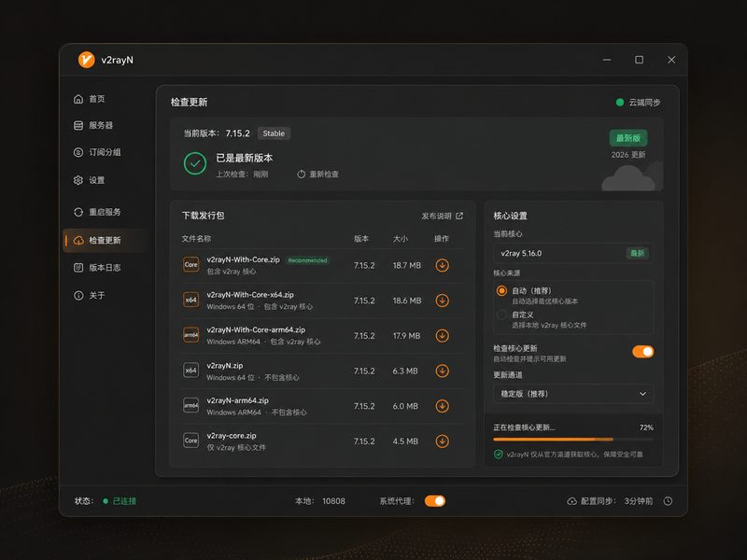Image resolution: width=747 pixels, height=560 pixels.
Task: Open 版本日志 version log page
Action: coord(97,268)
